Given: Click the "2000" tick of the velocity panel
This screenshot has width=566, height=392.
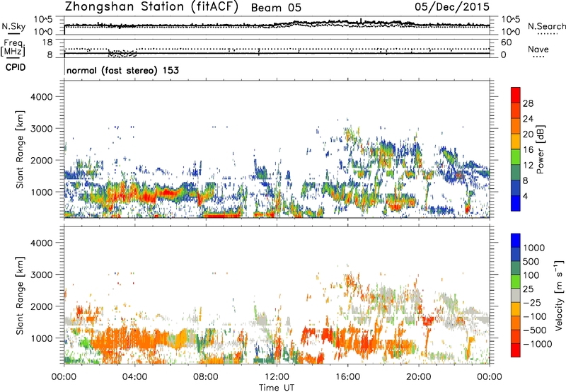Looking at the screenshot, I should (41, 306).
